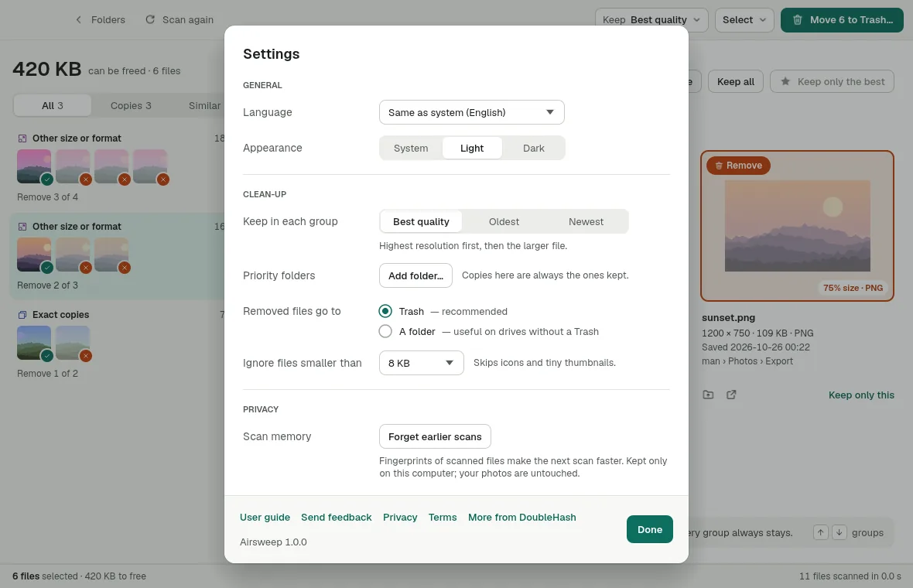Switch to the Copies 3 tab

pos(131,105)
